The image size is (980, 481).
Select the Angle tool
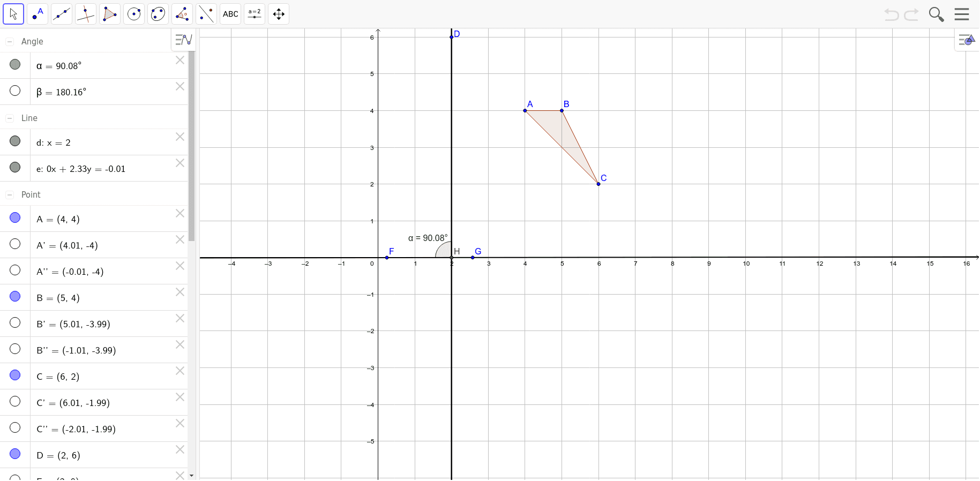coord(182,14)
